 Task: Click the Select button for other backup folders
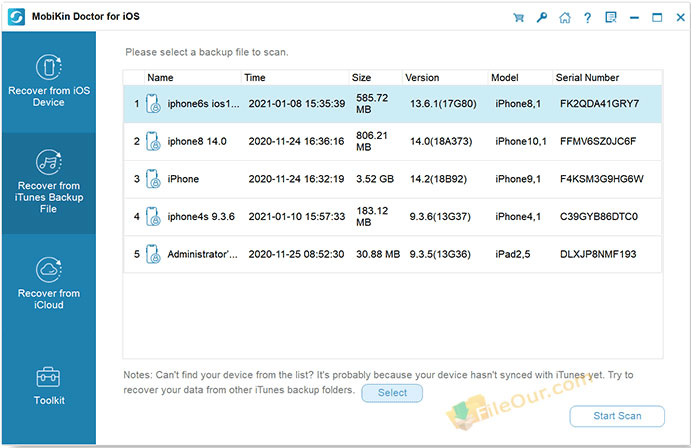click(x=392, y=393)
